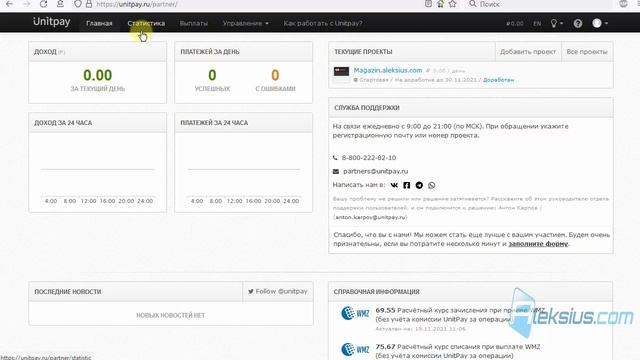Click the phone icon beside support number

tap(335, 158)
